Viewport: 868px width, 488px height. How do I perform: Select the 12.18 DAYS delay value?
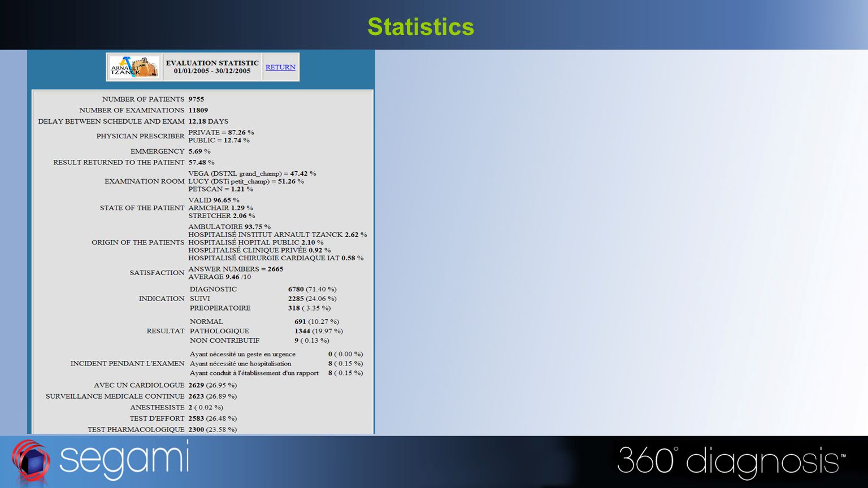coord(209,121)
